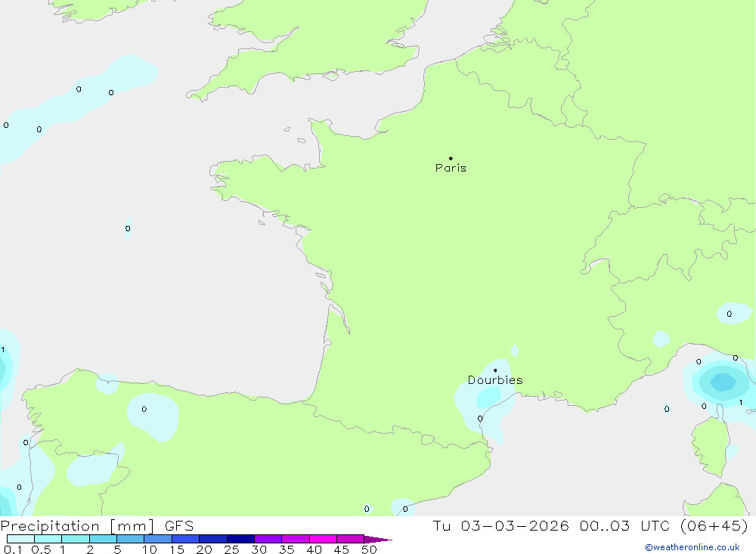Click the legend value label 50
756x554 pixels.
(370, 549)
